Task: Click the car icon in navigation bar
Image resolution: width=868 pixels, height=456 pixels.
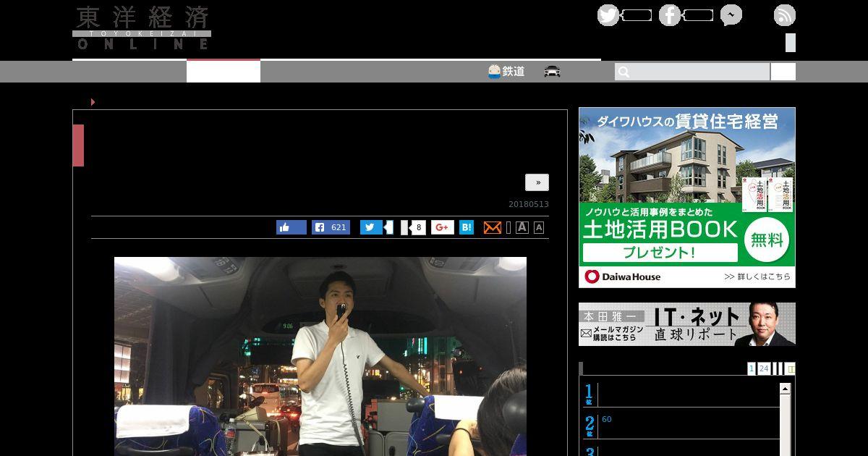Action: point(552,72)
